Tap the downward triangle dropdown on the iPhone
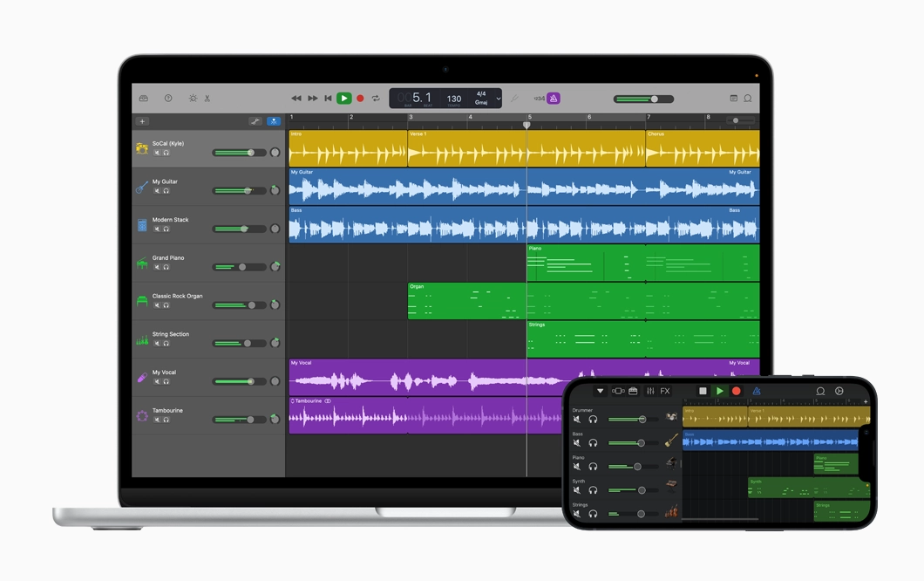Screen dimensions: 924x581 (600, 390)
